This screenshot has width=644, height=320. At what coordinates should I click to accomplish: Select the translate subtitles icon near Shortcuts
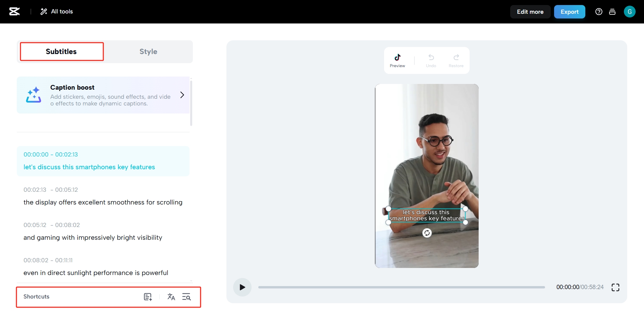point(171,297)
